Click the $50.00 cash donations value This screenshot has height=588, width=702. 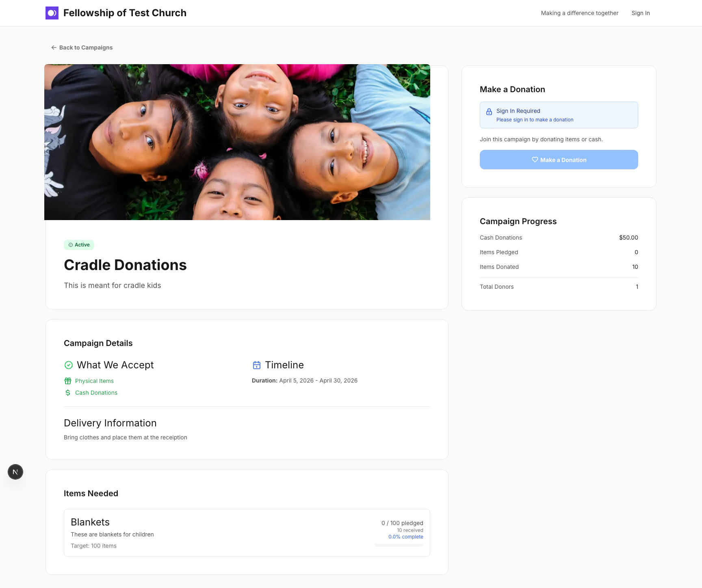[628, 238]
